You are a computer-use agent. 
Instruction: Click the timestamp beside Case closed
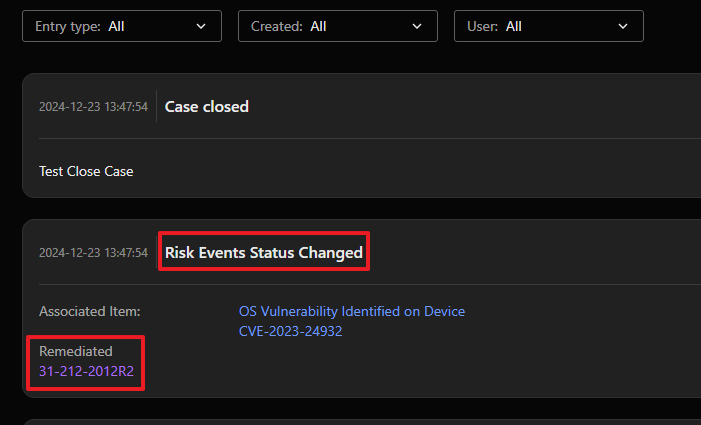93,106
